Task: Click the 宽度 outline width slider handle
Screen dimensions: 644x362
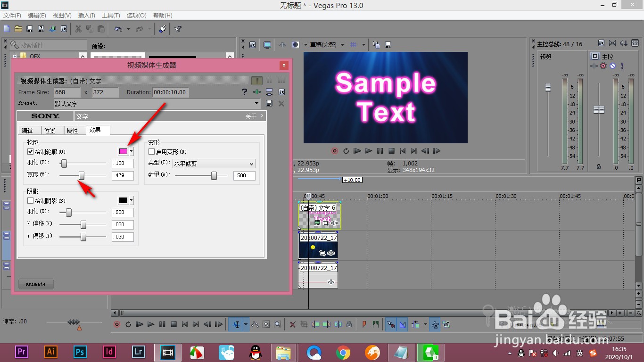Action: coord(82,175)
